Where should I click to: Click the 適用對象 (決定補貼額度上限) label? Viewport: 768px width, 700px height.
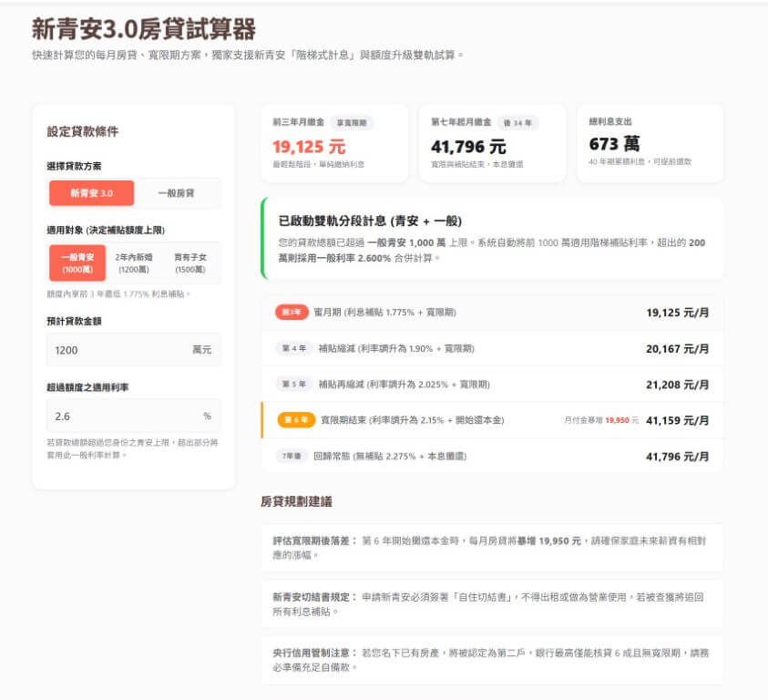[106, 230]
